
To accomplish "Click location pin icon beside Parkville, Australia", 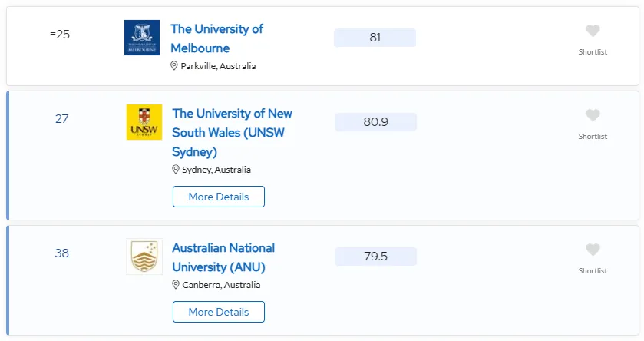I will click(x=174, y=66).
